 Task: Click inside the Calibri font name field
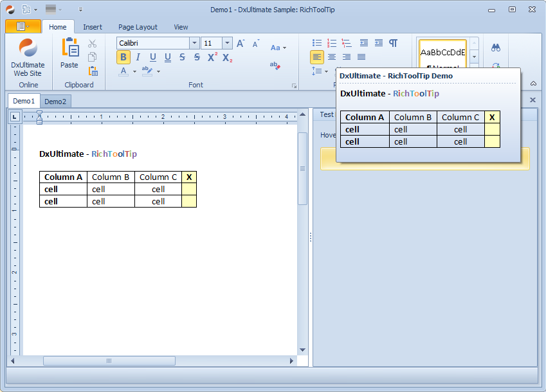pyautogui.click(x=153, y=43)
